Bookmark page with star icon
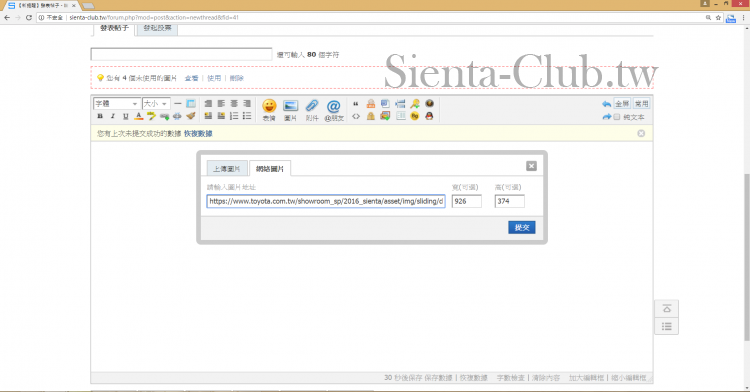750x392 pixels. [718, 18]
